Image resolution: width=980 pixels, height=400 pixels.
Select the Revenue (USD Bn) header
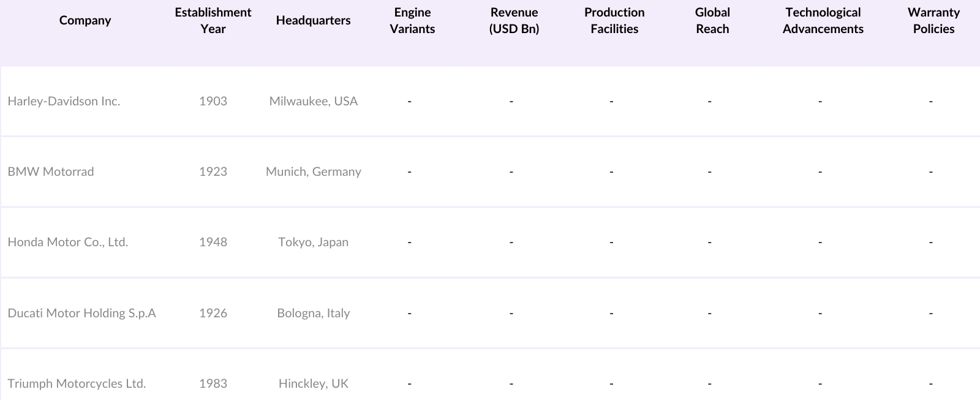(514, 21)
